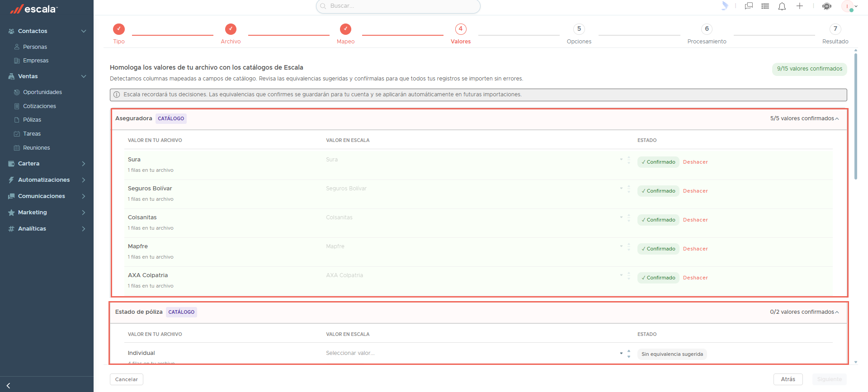Click the Marketing star icon
Viewport: 868px width, 392px height.
(x=11, y=213)
